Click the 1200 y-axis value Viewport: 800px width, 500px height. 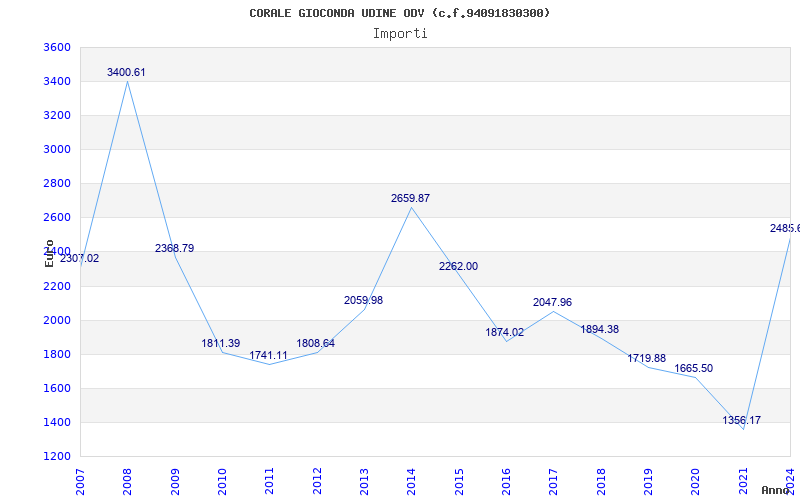(x=57, y=456)
